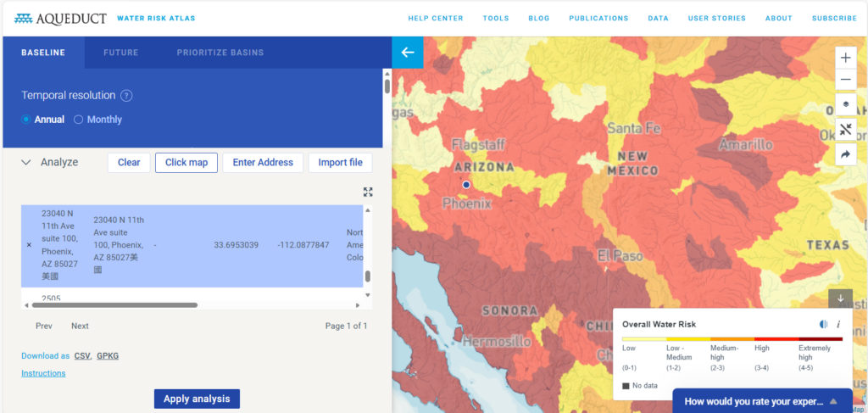
Task: Open Temporal resolution help question mark
Action: click(x=126, y=96)
